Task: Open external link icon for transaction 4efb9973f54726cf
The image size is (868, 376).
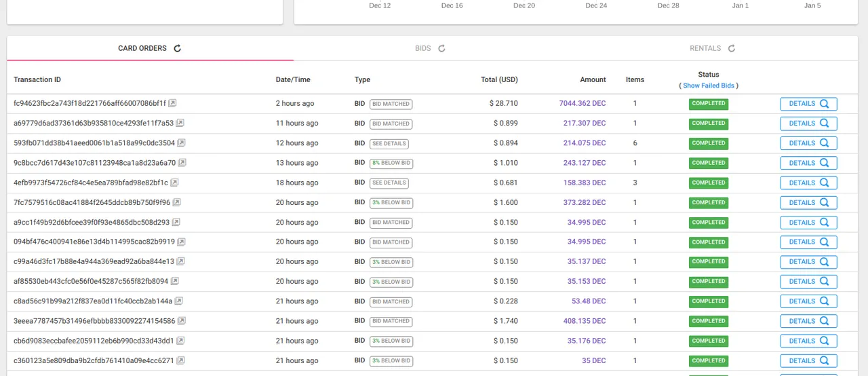Action: [174, 183]
